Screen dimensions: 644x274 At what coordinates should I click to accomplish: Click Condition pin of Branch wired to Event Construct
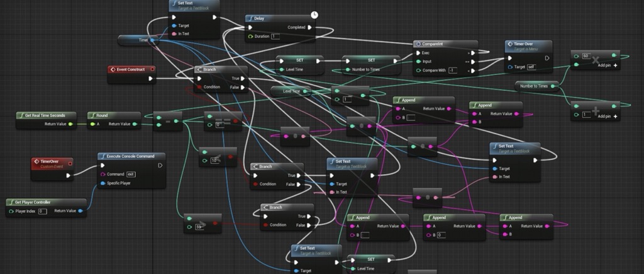pyautogui.click(x=199, y=87)
